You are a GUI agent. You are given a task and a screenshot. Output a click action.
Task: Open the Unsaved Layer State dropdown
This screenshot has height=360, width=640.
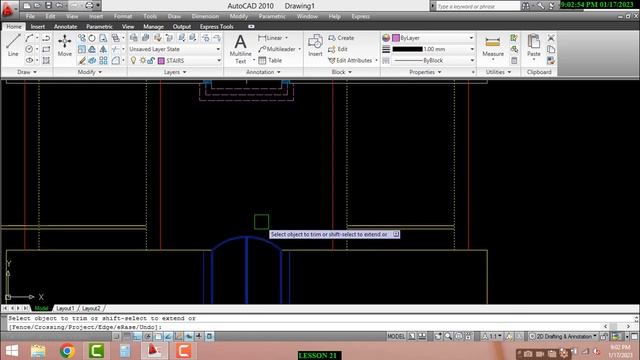pyautogui.click(x=175, y=49)
